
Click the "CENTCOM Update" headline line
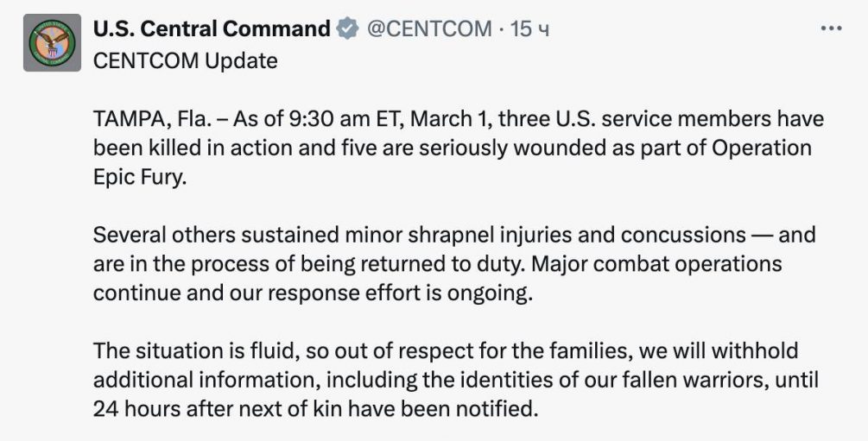click(x=185, y=60)
